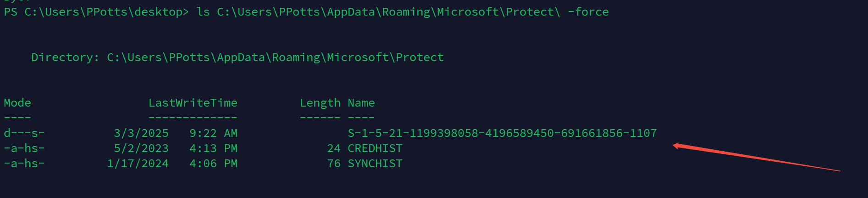Viewport: 868px width, 198px height.
Task: Click the -force flag in the command
Action: click(x=588, y=12)
